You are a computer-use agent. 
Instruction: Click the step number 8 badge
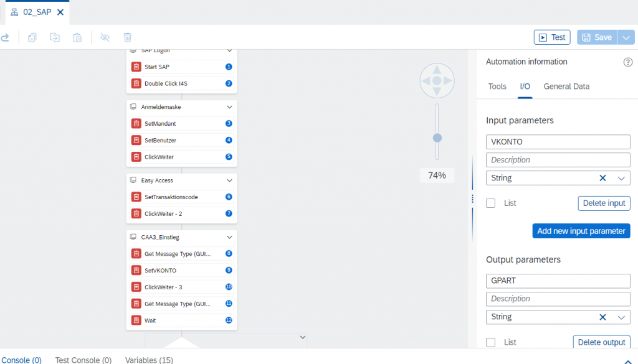[229, 253]
